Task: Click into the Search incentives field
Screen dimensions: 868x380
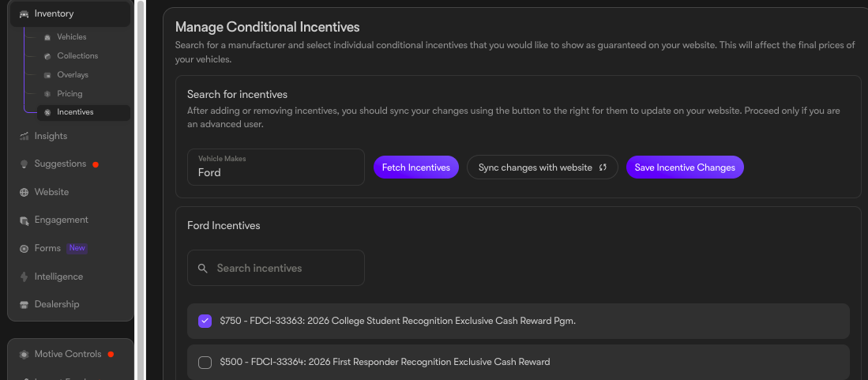Action: point(276,268)
